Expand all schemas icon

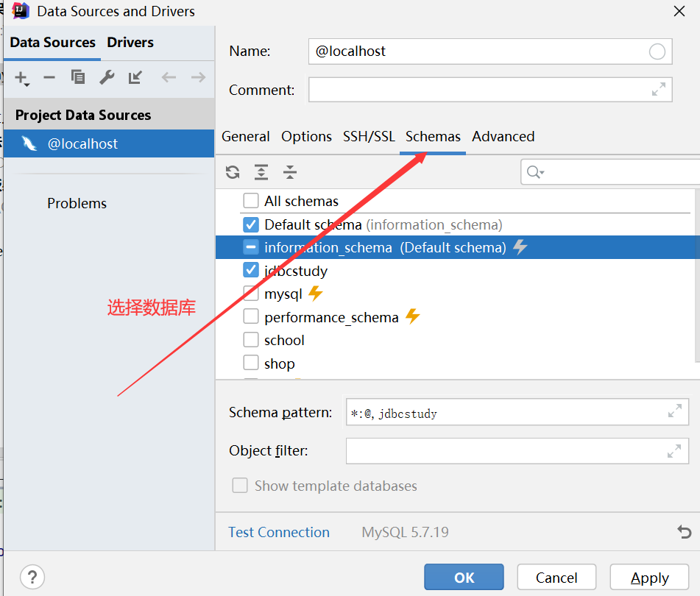(x=261, y=172)
